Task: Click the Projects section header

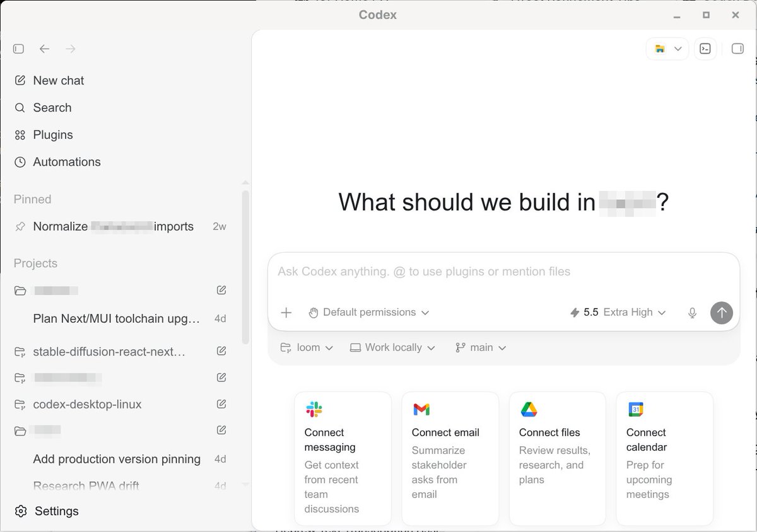Action: [35, 263]
